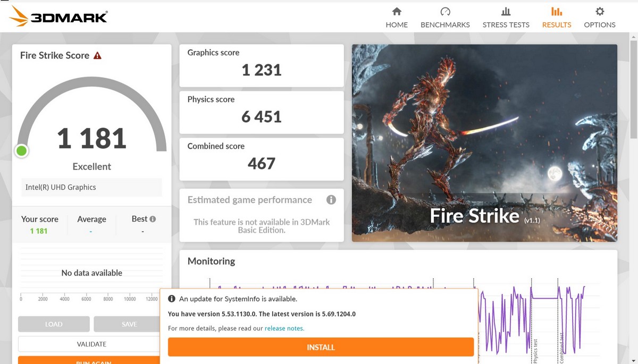The width and height of the screenshot is (638, 364).
Task: Click the Save button
Action: point(129,324)
